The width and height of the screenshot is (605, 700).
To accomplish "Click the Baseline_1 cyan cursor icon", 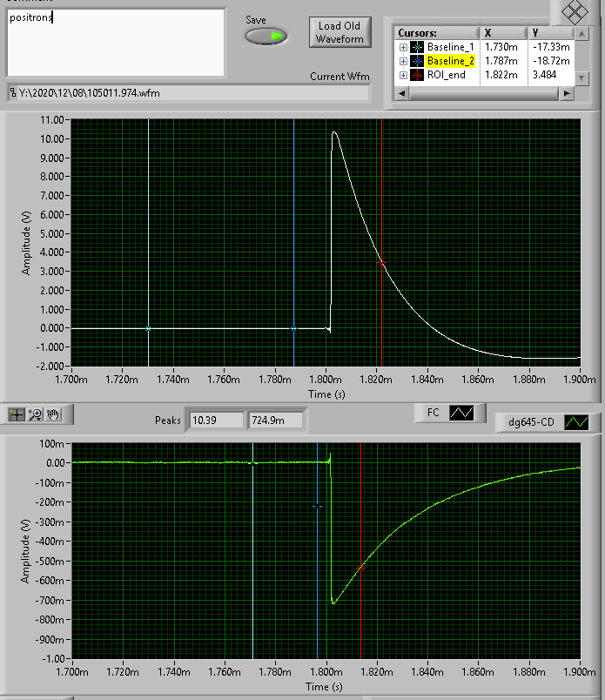I will click(418, 46).
